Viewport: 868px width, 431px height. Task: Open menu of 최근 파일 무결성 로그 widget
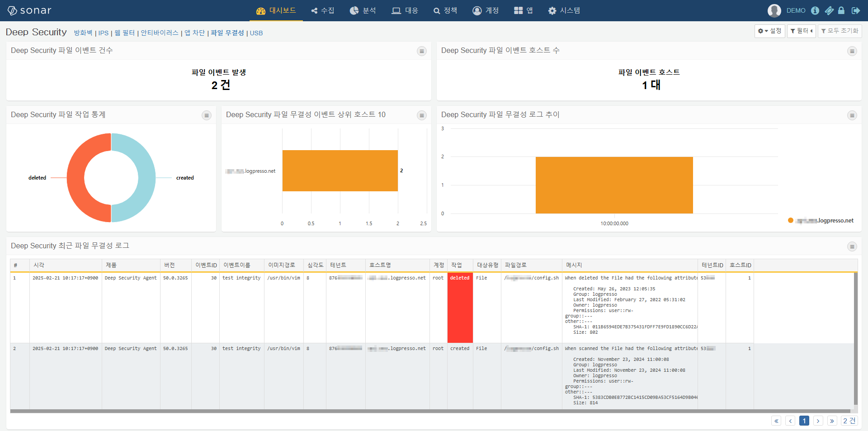point(852,246)
